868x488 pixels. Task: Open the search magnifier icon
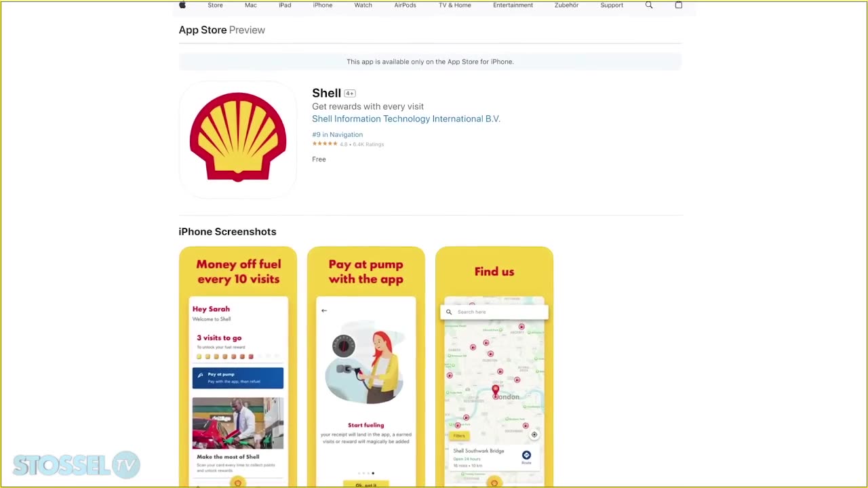click(649, 5)
